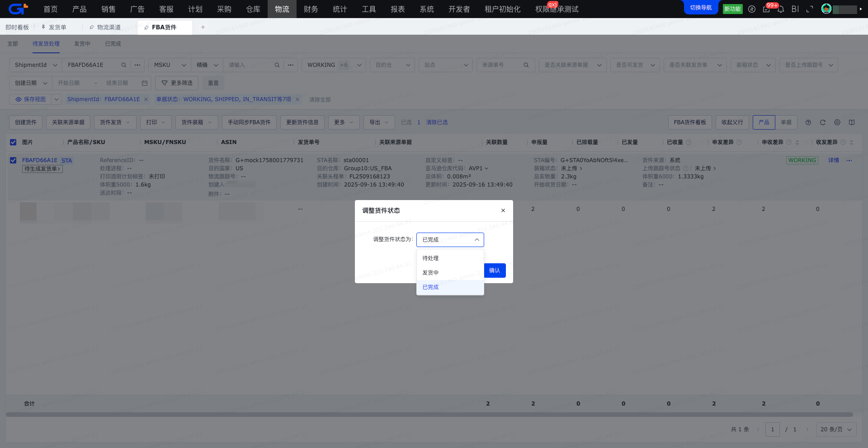Add a new tab with the plus icon
Image resolution: width=868 pixels, height=448 pixels.
click(203, 27)
